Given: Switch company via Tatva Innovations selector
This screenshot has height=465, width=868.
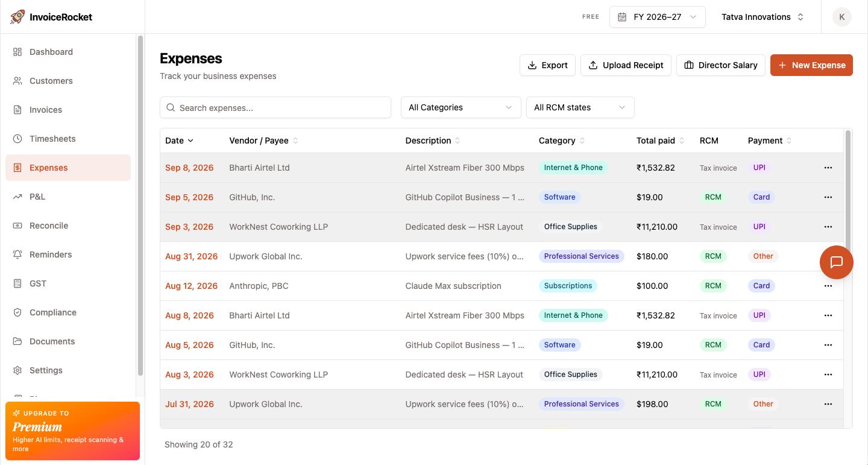Looking at the screenshot, I should coord(763,17).
